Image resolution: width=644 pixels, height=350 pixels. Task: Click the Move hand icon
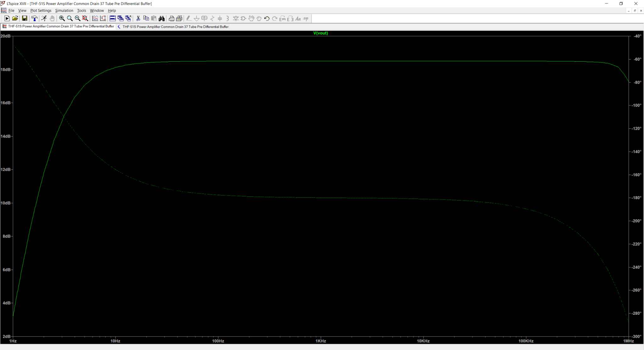coord(251,19)
